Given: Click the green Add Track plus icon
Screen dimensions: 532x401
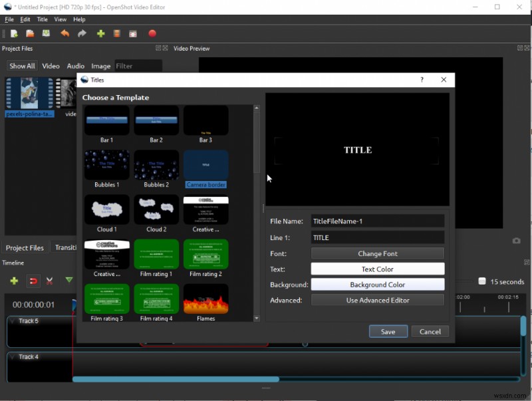Looking at the screenshot, I should coord(14,281).
